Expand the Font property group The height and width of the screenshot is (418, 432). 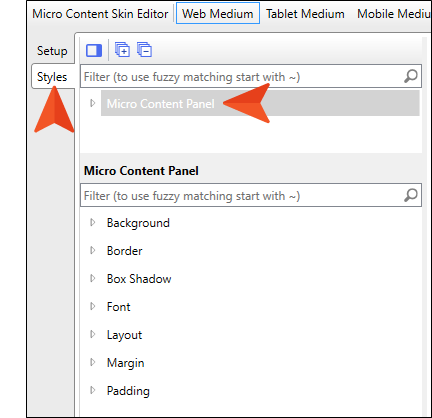click(x=93, y=306)
